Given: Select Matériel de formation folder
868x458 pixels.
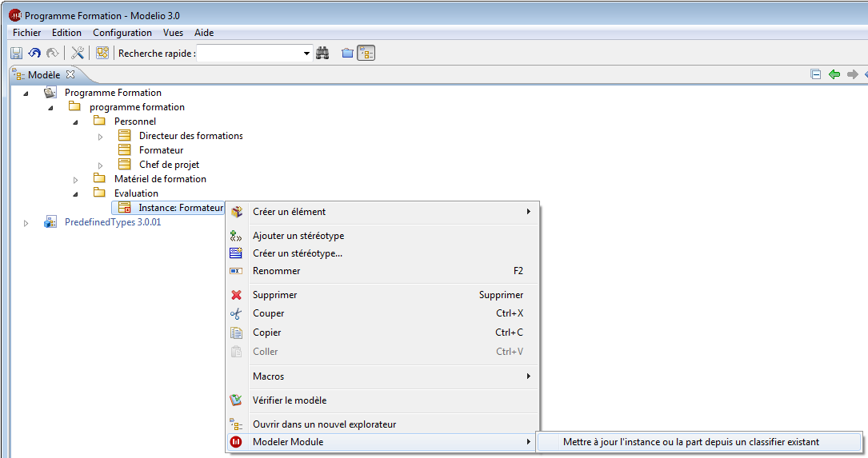Looking at the screenshot, I should coord(160,179).
